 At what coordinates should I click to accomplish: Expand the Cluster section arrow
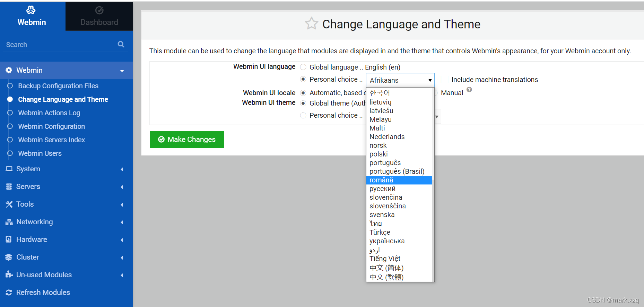[x=122, y=258]
